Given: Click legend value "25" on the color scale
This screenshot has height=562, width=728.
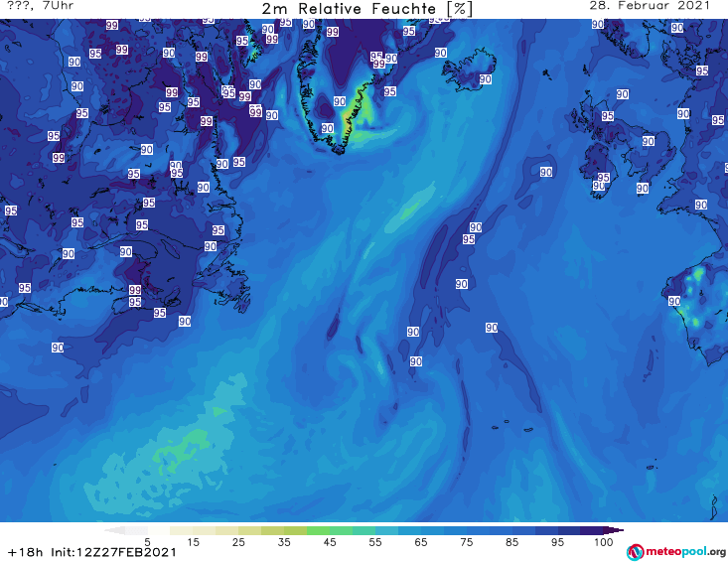Looking at the screenshot, I should 238,542.
